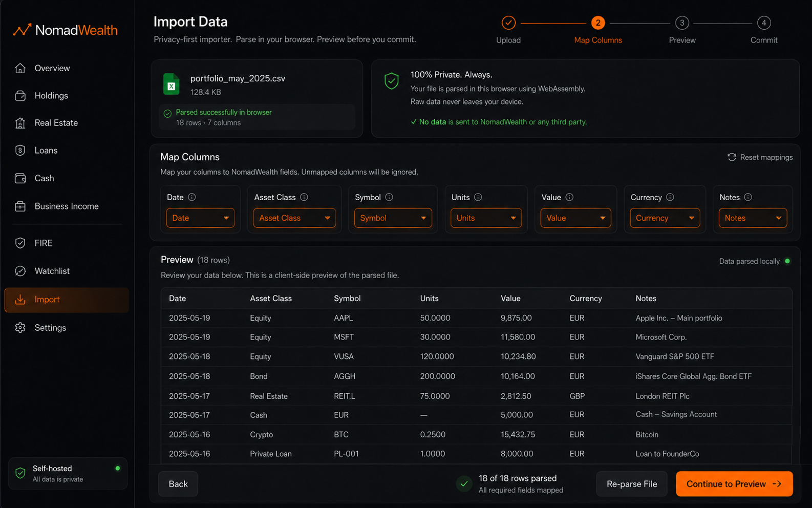Screen dimensions: 812x508
Task: Click the PL-001 symbol cell
Action: [346, 454]
